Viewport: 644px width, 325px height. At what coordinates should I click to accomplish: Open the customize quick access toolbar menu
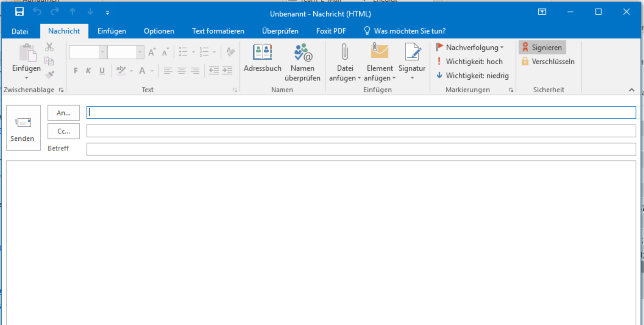[108, 13]
